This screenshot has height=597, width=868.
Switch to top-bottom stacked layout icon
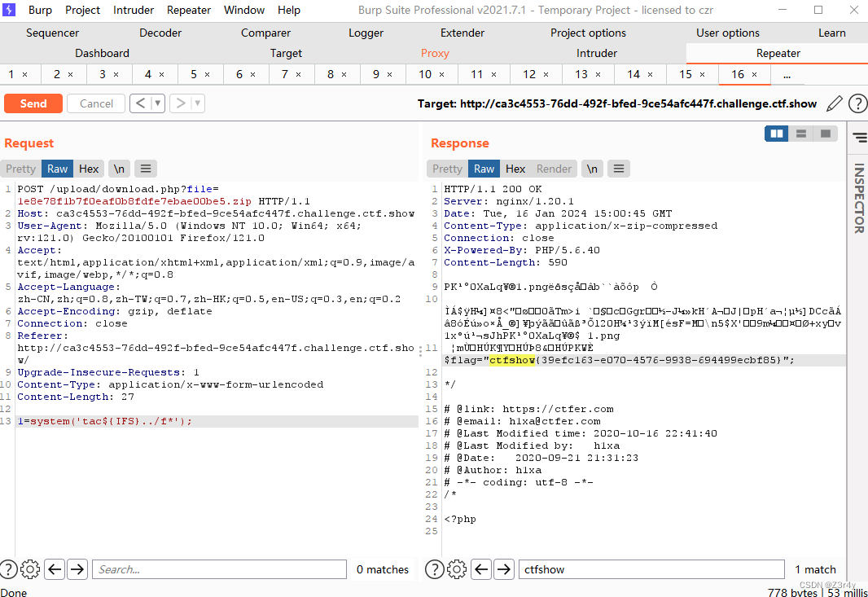click(x=801, y=134)
